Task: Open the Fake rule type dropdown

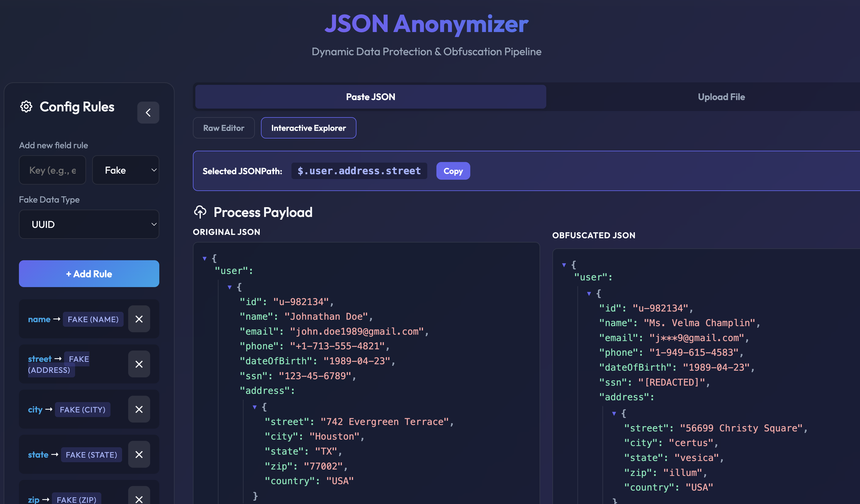Action: 126,170
